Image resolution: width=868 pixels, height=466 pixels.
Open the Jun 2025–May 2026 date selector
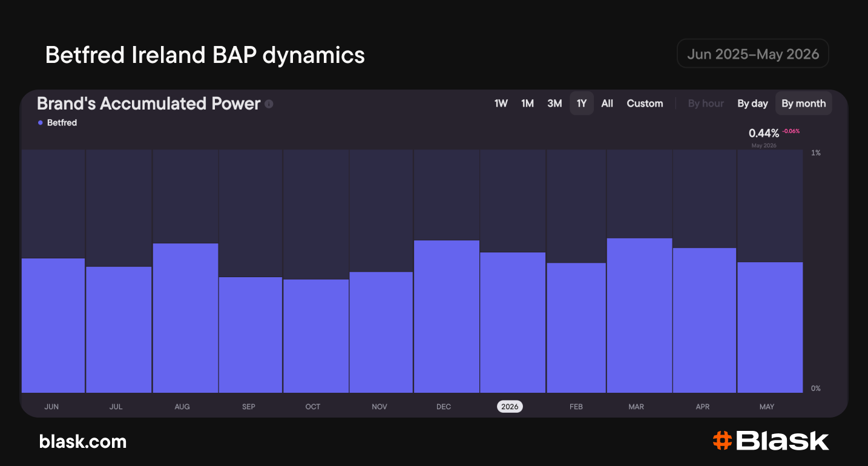753,54
